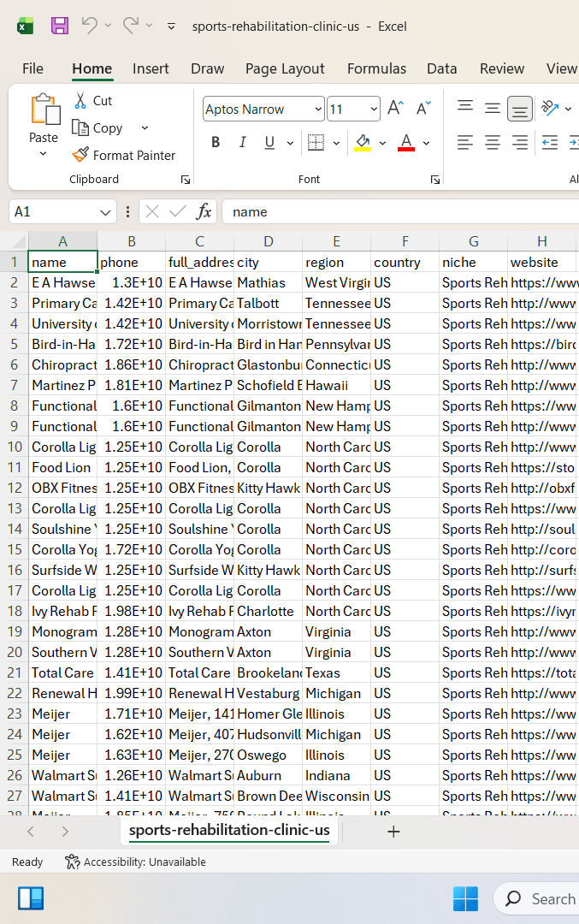Undo the last action

pyautogui.click(x=90, y=26)
